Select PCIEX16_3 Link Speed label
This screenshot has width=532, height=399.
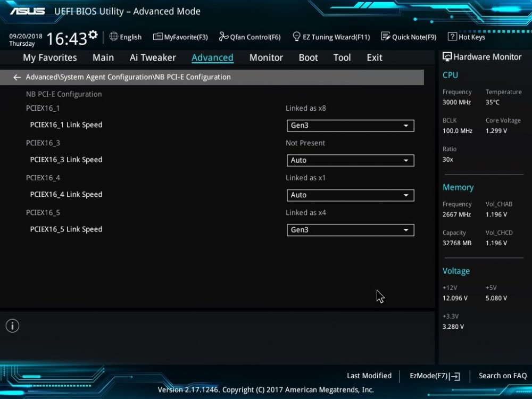66,160
